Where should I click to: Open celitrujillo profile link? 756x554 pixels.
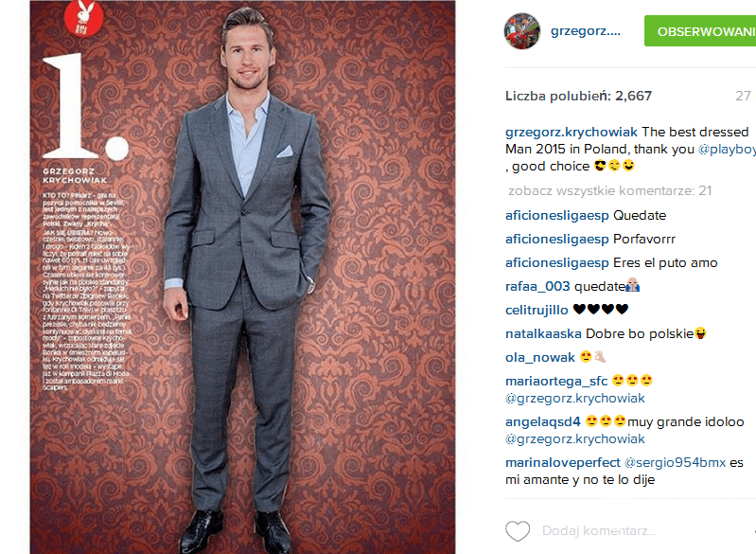(x=536, y=310)
